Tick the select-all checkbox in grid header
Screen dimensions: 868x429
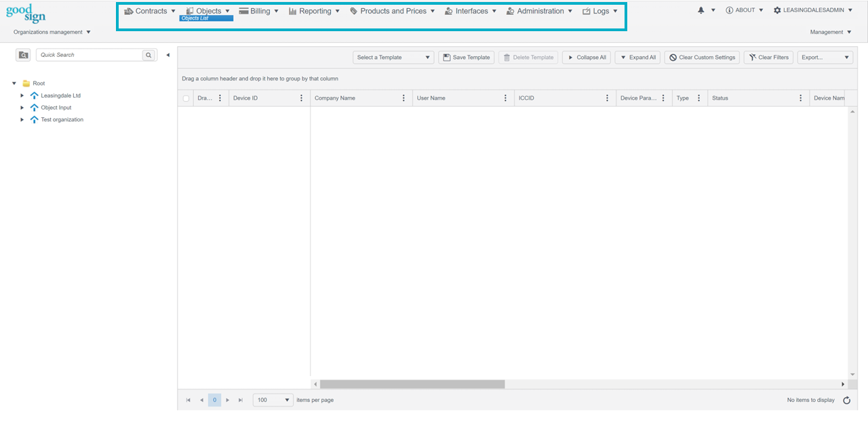click(x=186, y=98)
